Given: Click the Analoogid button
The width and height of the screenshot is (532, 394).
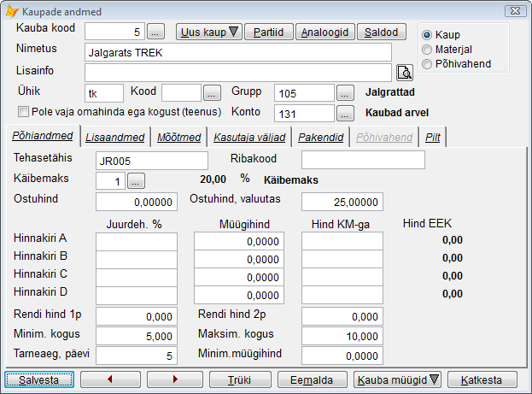Looking at the screenshot, I should [x=325, y=32].
